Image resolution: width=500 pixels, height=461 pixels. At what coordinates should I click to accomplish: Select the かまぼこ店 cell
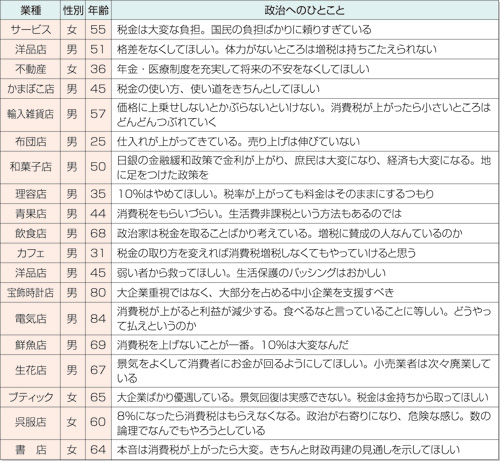click(x=30, y=89)
